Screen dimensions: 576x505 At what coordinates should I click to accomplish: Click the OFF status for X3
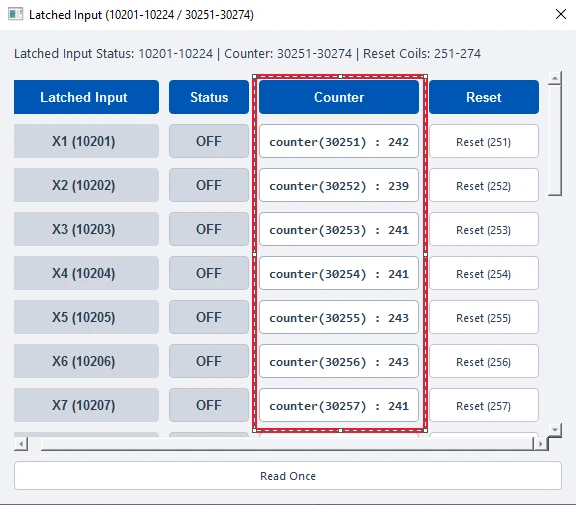coord(209,230)
